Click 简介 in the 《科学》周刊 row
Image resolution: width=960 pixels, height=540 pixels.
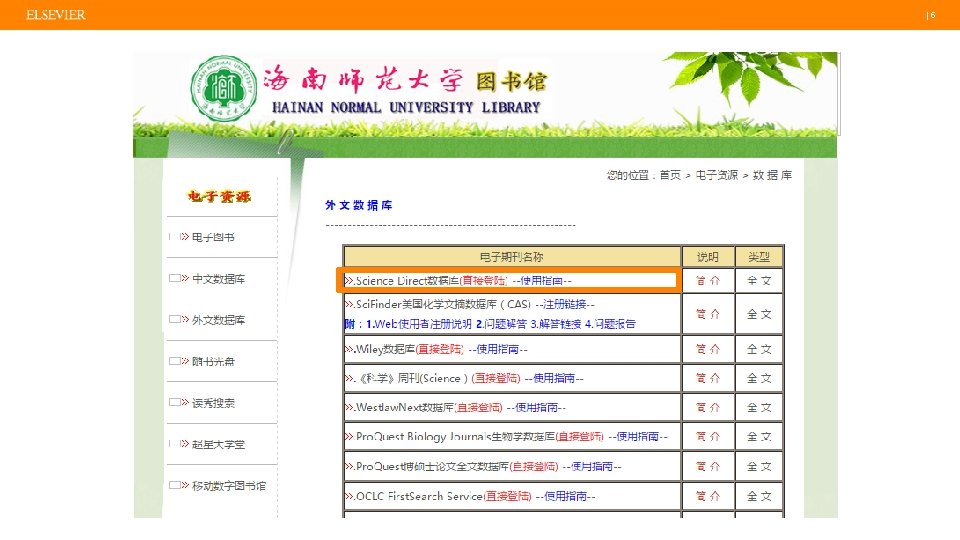click(708, 378)
